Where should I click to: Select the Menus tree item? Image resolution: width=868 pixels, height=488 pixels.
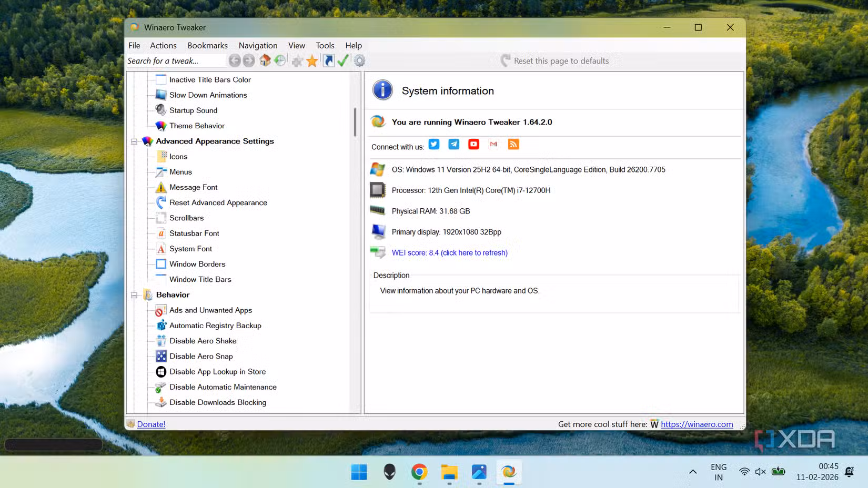tap(180, 171)
